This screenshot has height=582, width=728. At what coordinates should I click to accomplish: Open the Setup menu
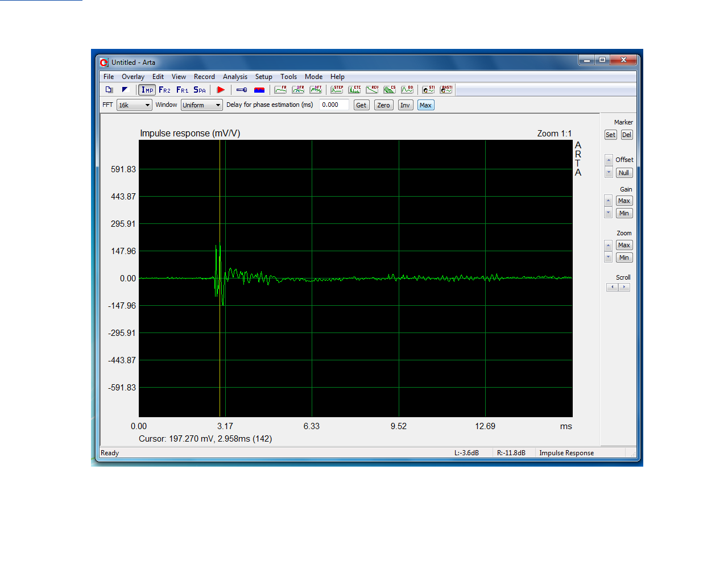[x=263, y=77]
